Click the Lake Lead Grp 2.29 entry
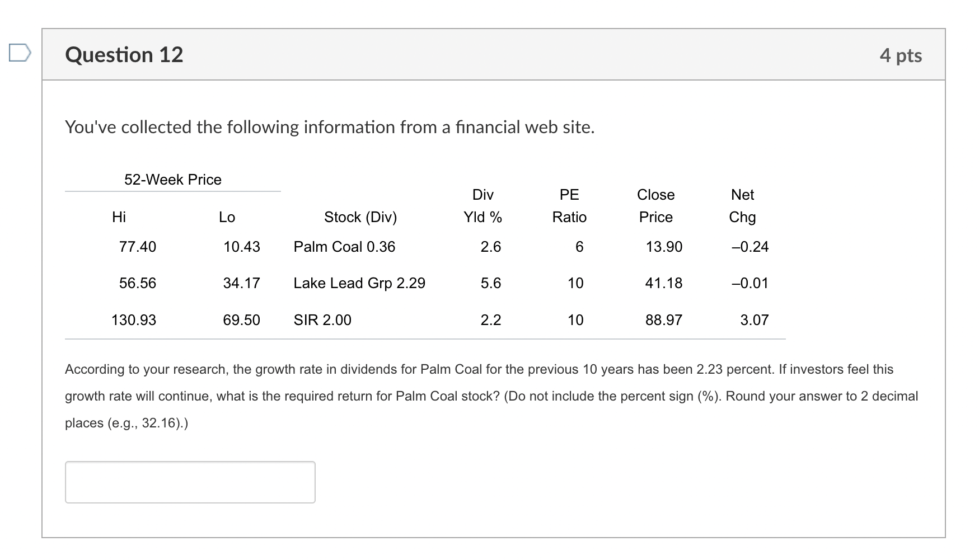 (x=360, y=283)
